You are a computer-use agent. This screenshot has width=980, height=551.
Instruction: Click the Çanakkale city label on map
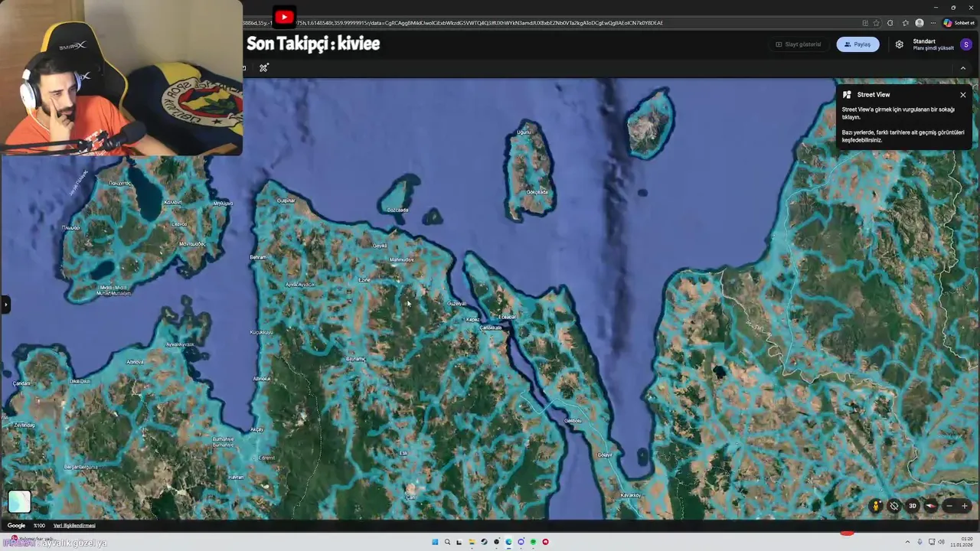click(491, 328)
